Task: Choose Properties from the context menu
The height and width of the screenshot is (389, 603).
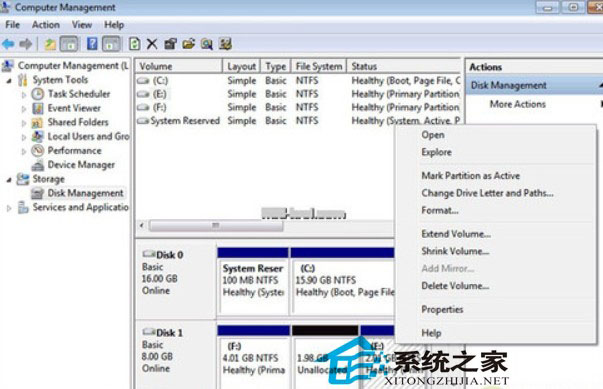Action: tap(442, 309)
